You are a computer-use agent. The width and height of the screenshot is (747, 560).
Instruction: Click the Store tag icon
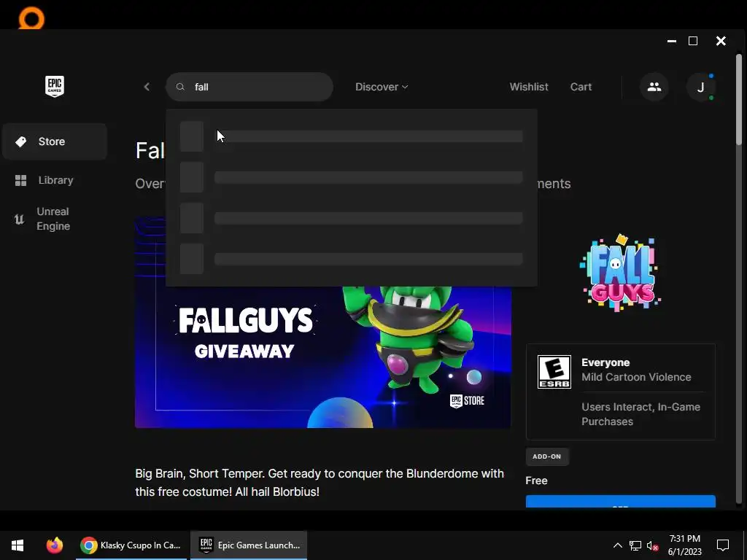(x=20, y=141)
